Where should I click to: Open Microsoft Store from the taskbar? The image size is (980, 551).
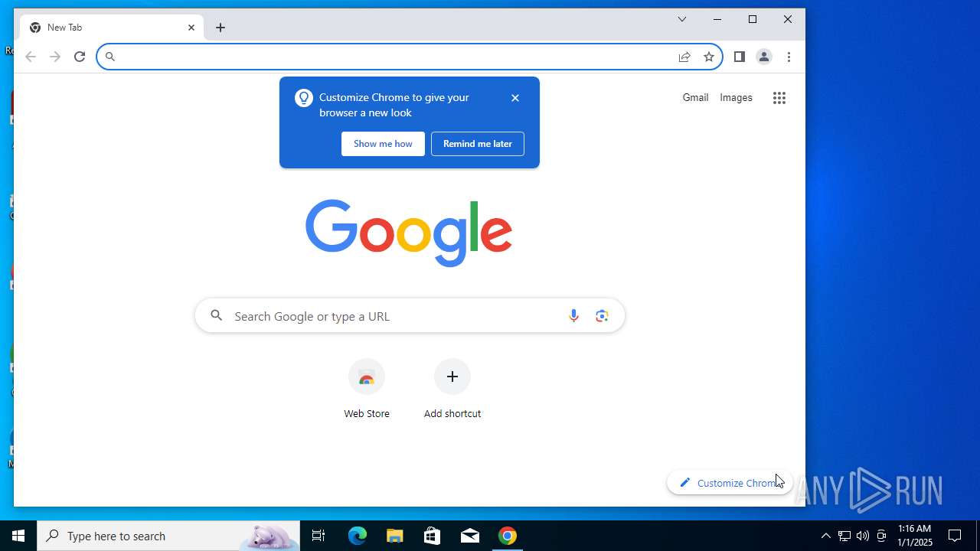(x=433, y=536)
